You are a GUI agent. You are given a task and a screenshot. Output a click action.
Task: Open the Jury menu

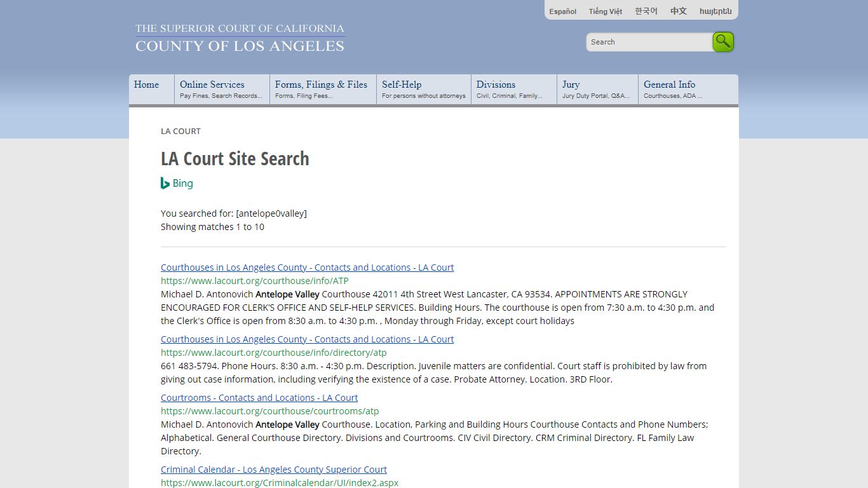click(597, 90)
